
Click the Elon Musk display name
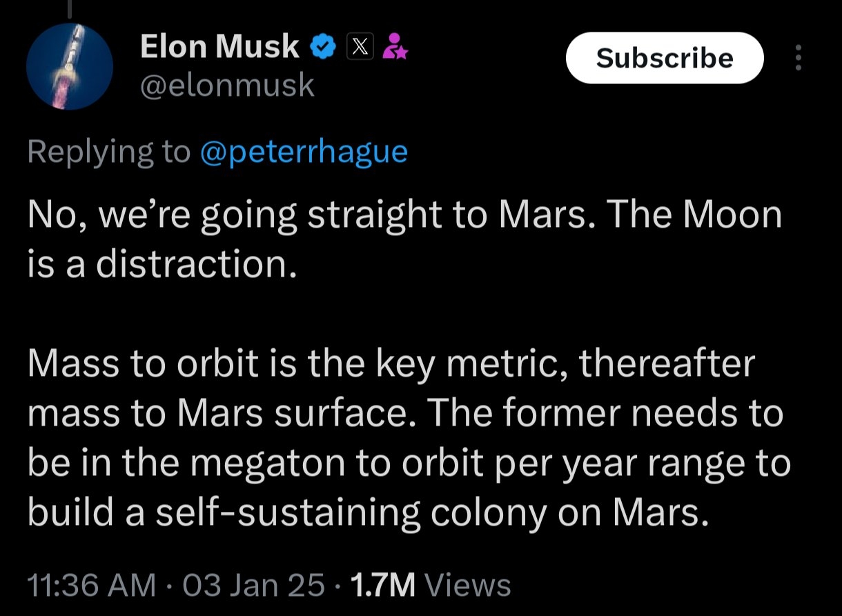[219, 47]
